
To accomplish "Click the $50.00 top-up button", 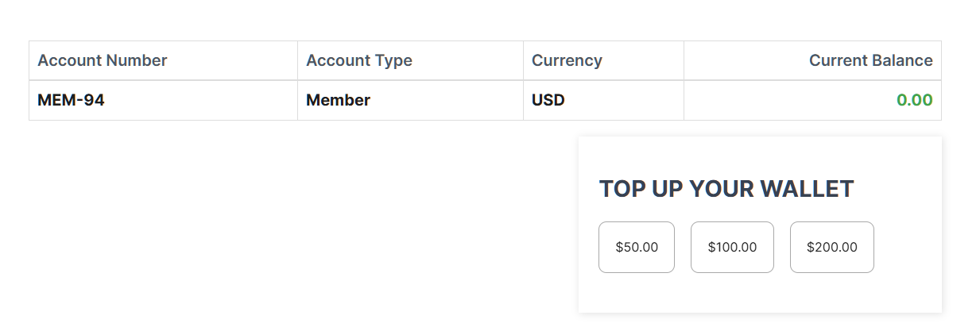I will [637, 247].
